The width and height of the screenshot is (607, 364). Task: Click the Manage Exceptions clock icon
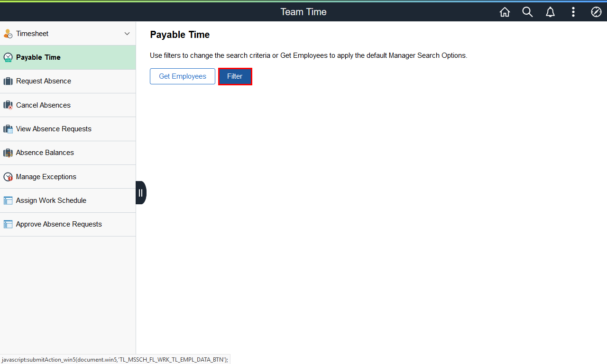tap(8, 177)
